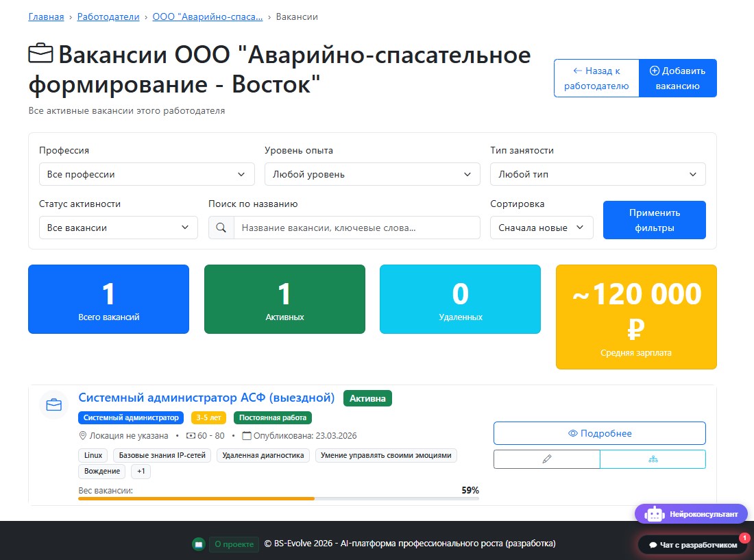Image resolution: width=754 pixels, height=560 pixels.
Task: Expand the Уровень опыта dropdown
Action: [x=372, y=174]
